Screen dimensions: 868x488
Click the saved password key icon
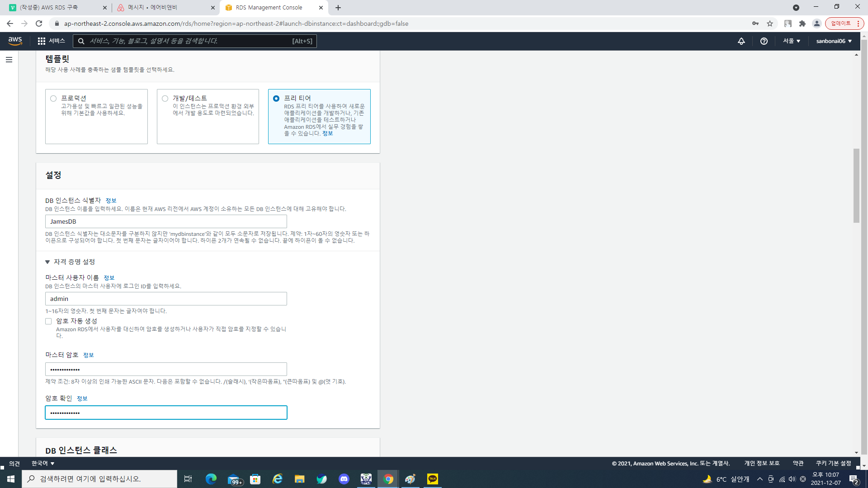coord(755,23)
